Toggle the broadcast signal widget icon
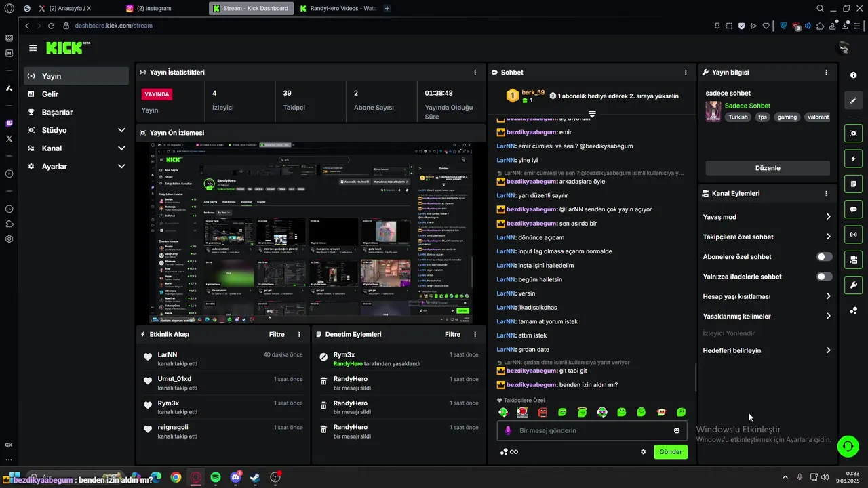The height and width of the screenshot is (488, 868). [853, 235]
